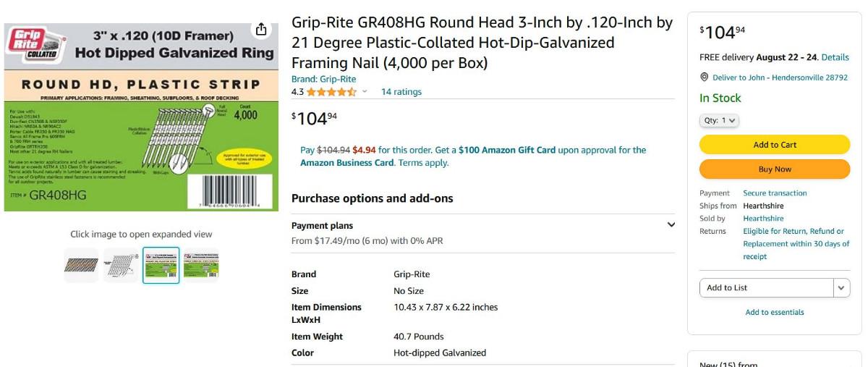The image size is (868, 367).
Task: Expand the Payment plans section
Action: [671, 225]
